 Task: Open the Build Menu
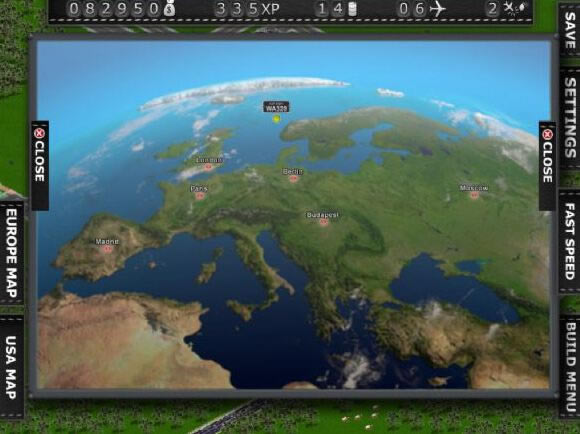point(570,367)
